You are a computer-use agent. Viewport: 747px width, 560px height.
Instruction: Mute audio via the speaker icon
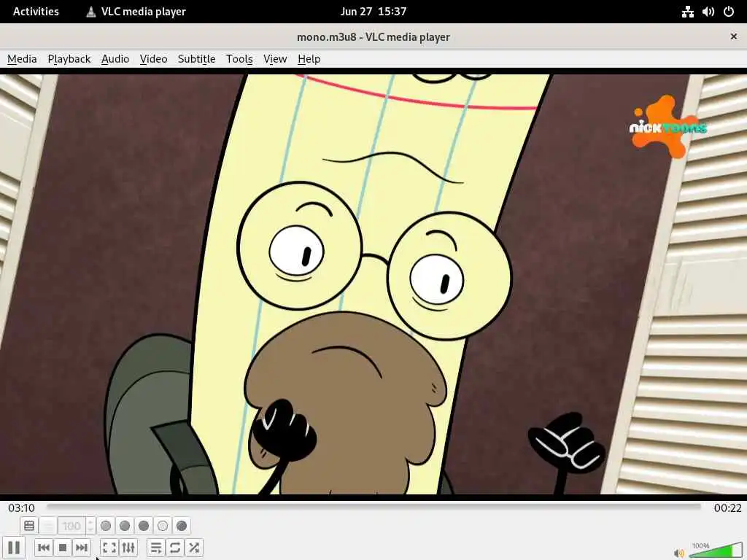[x=678, y=553]
